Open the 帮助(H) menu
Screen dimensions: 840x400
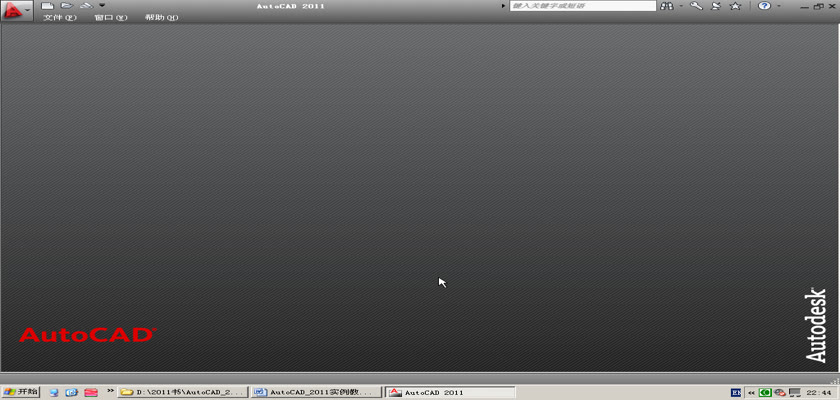click(x=161, y=17)
